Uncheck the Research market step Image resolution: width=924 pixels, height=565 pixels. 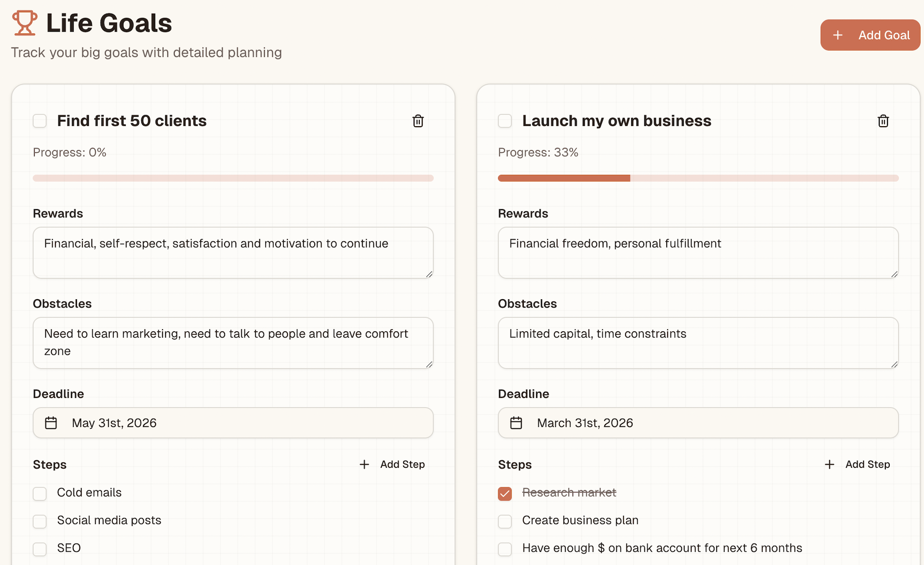505,493
